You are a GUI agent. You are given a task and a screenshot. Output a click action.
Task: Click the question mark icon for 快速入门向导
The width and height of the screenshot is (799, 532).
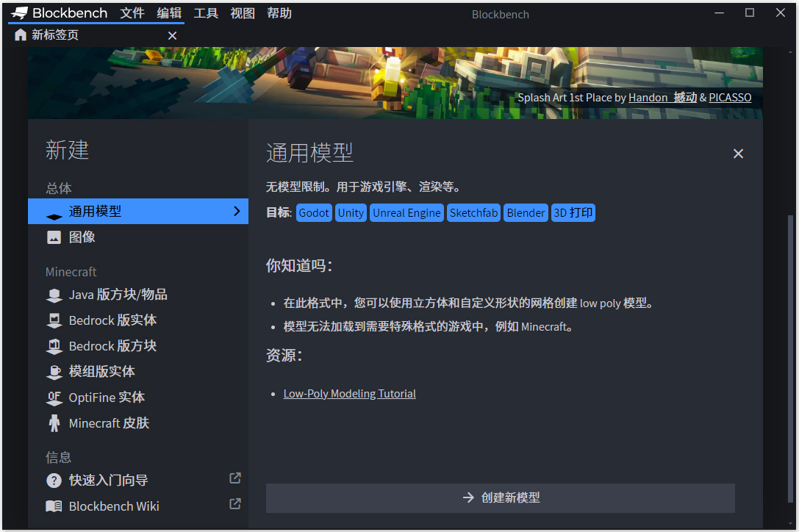tap(54, 480)
